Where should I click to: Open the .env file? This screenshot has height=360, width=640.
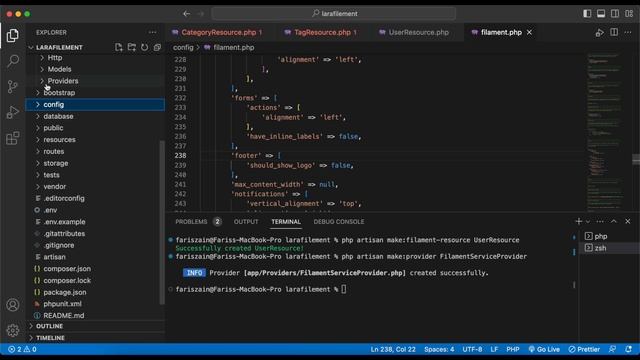(x=95, y=210)
